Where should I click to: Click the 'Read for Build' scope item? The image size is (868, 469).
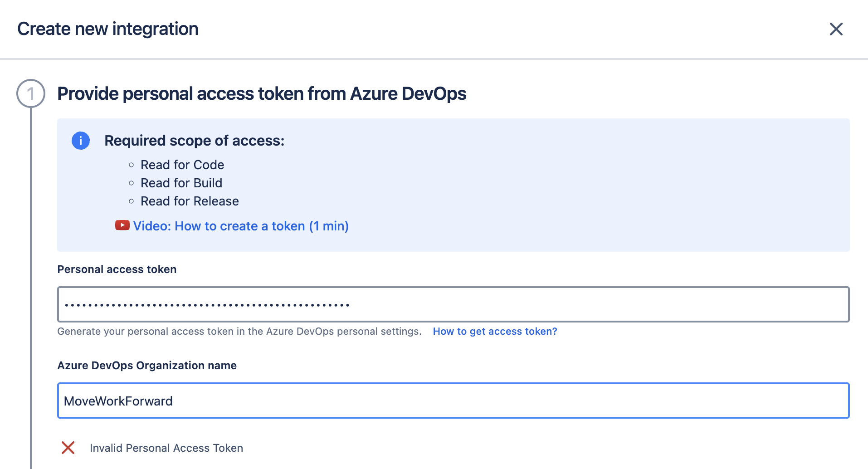click(x=181, y=183)
